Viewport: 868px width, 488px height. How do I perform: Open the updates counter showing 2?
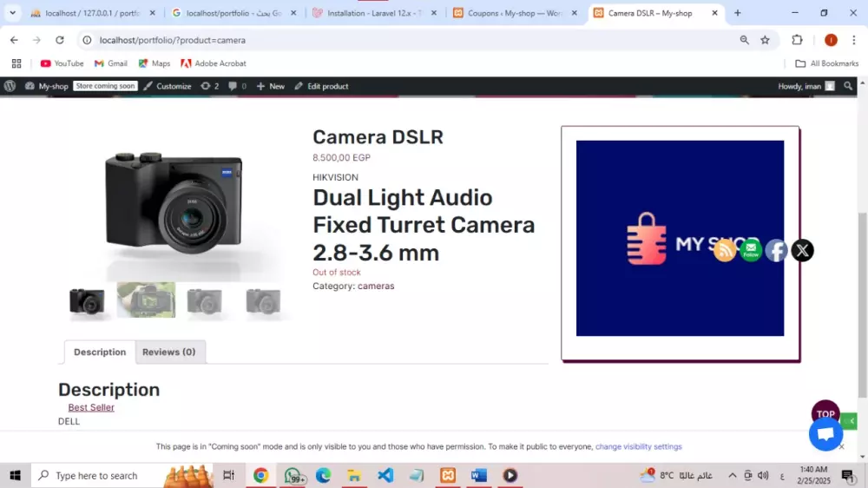point(210,86)
